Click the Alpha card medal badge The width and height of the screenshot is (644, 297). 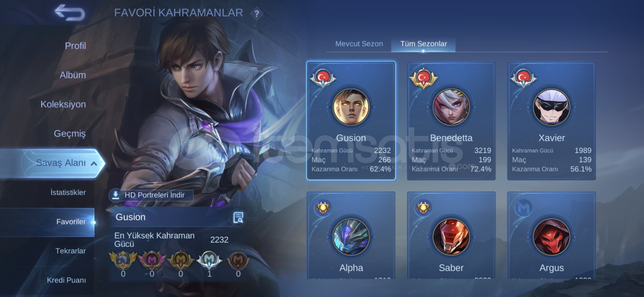point(323,208)
